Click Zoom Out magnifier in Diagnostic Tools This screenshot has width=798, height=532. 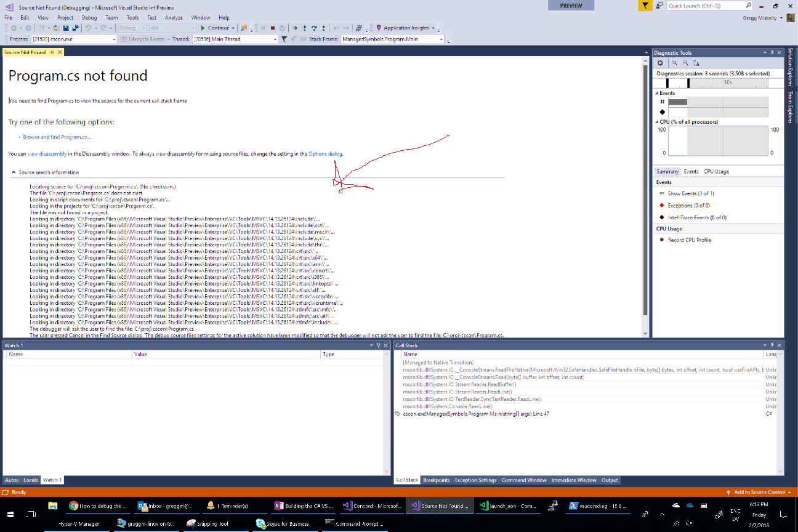point(685,63)
